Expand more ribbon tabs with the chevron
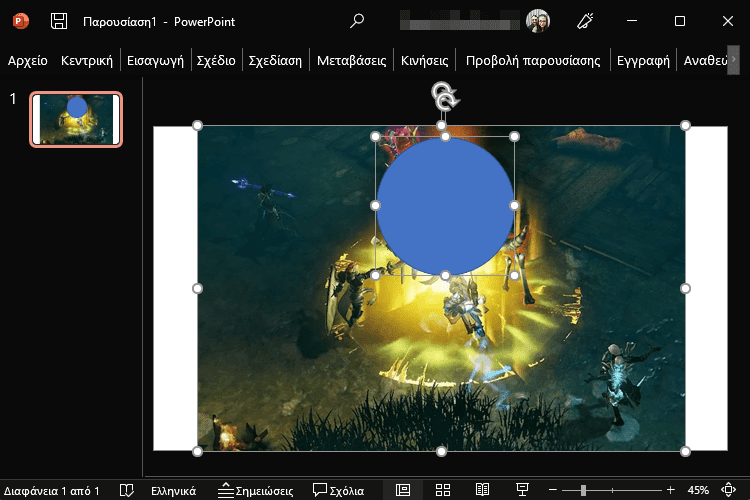The height and width of the screenshot is (500, 750). (x=733, y=60)
